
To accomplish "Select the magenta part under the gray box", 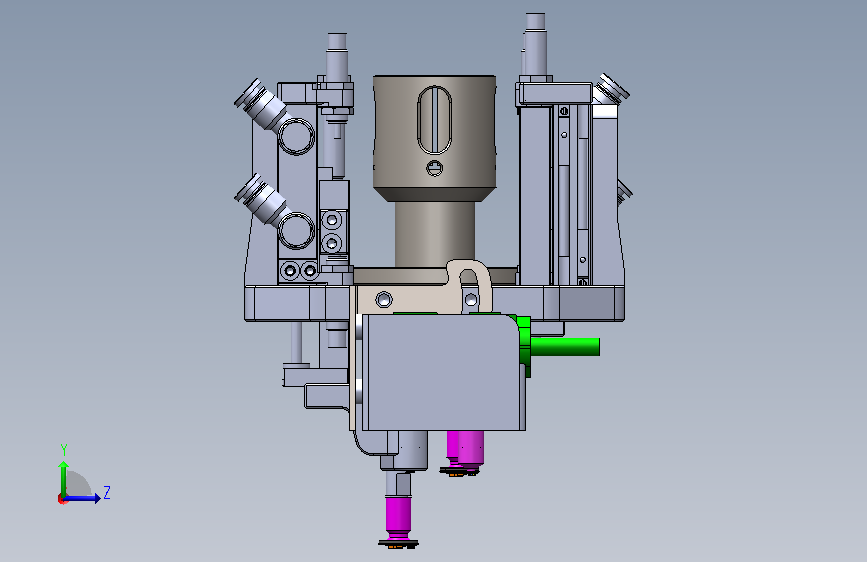I will [x=465, y=447].
